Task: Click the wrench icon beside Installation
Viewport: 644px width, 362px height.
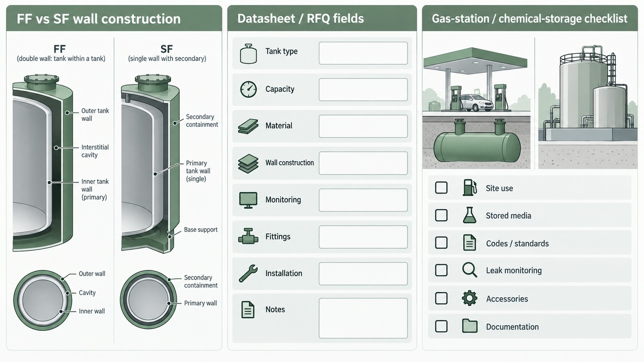Action: pos(248,274)
